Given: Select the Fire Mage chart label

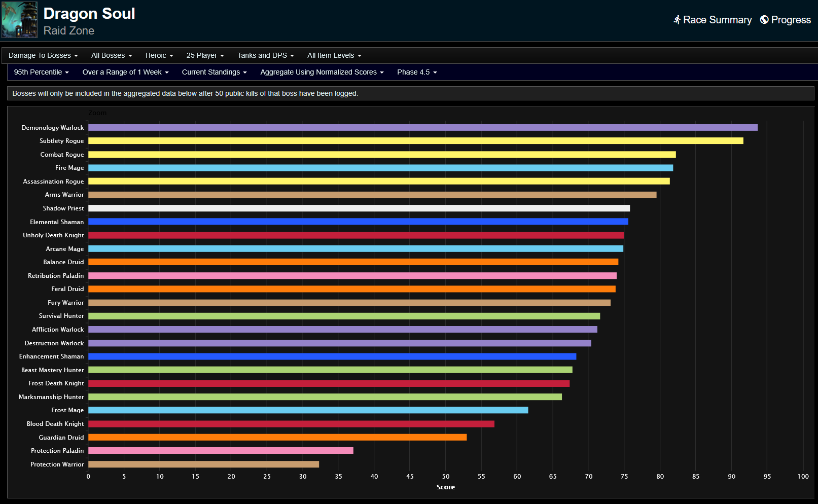Looking at the screenshot, I should point(69,168).
